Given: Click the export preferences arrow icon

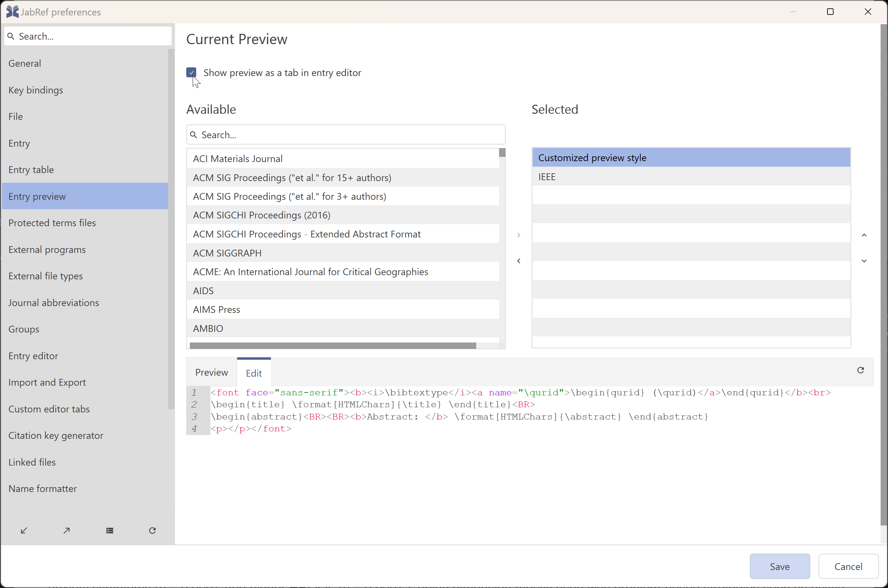Looking at the screenshot, I should pos(67,531).
